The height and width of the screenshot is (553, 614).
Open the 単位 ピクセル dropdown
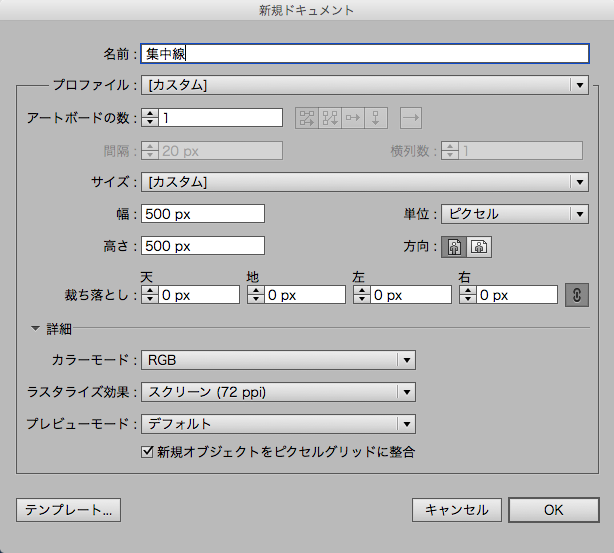pyautogui.click(x=515, y=214)
